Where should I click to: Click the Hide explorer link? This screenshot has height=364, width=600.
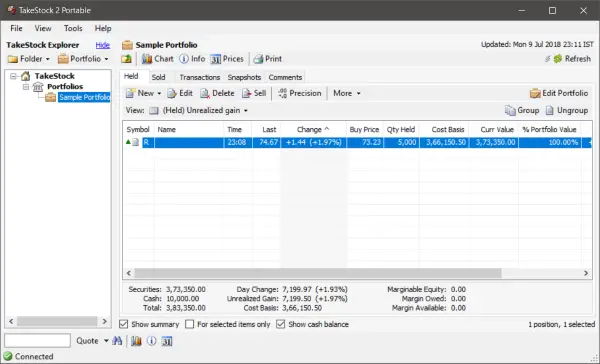[103, 45]
